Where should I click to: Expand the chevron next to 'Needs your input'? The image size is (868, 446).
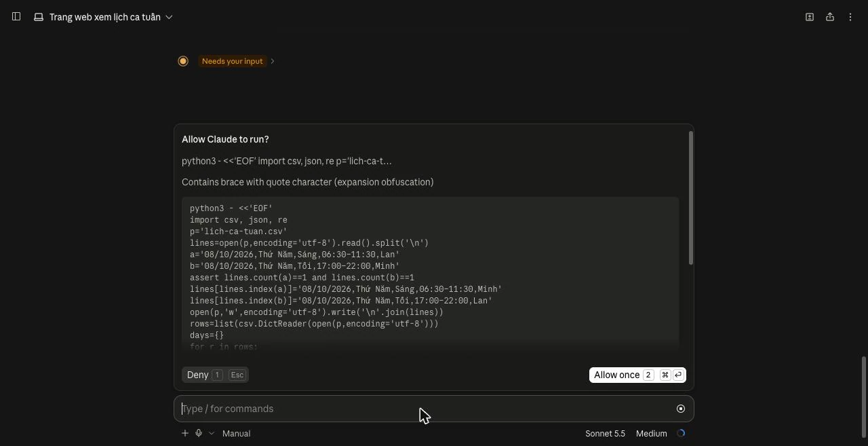[x=273, y=61]
